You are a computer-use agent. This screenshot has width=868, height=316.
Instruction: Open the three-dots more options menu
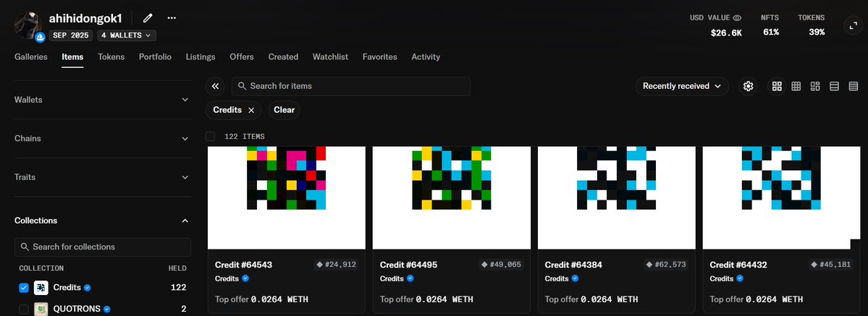coord(172,18)
